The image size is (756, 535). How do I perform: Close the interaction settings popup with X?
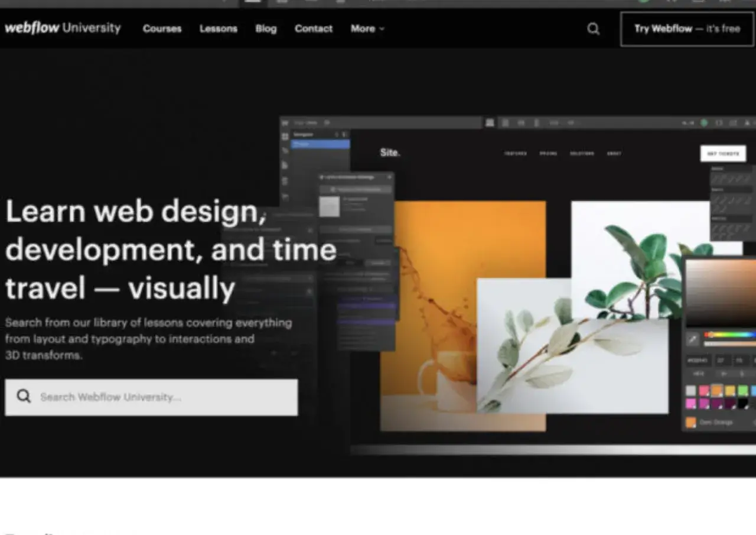pos(389,177)
